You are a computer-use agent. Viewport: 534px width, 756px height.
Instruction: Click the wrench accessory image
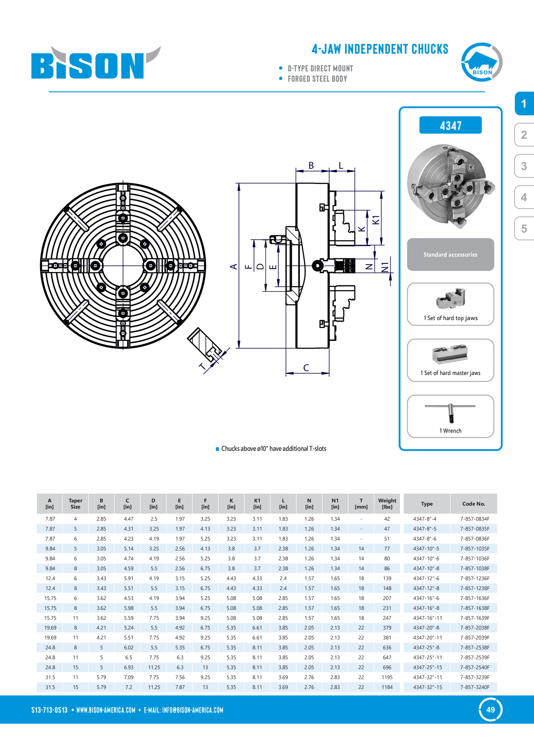pos(450,413)
